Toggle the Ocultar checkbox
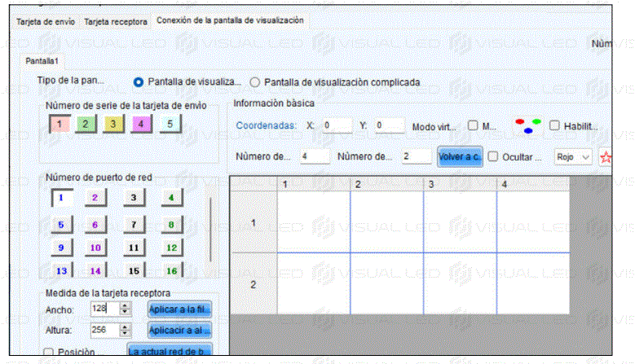635x364 pixels. coord(493,157)
